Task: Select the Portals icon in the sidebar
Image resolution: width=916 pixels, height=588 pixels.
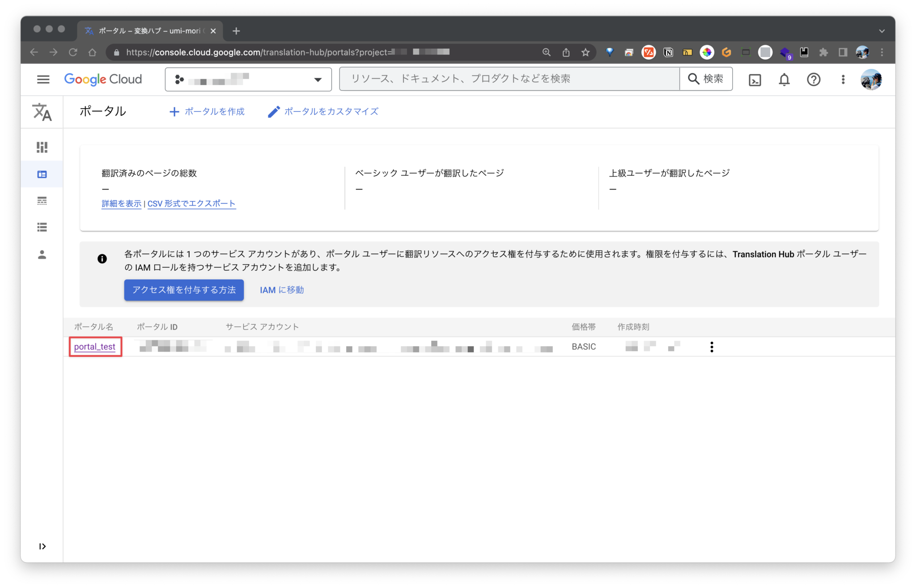Action: (42, 174)
